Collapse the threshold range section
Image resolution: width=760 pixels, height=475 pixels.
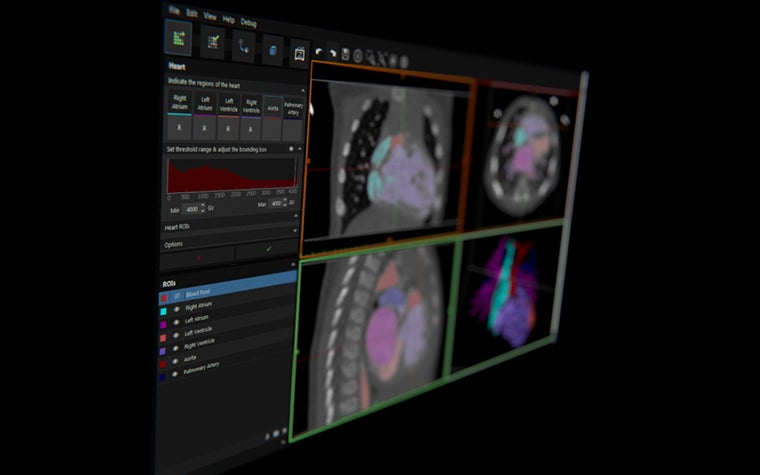(x=300, y=149)
